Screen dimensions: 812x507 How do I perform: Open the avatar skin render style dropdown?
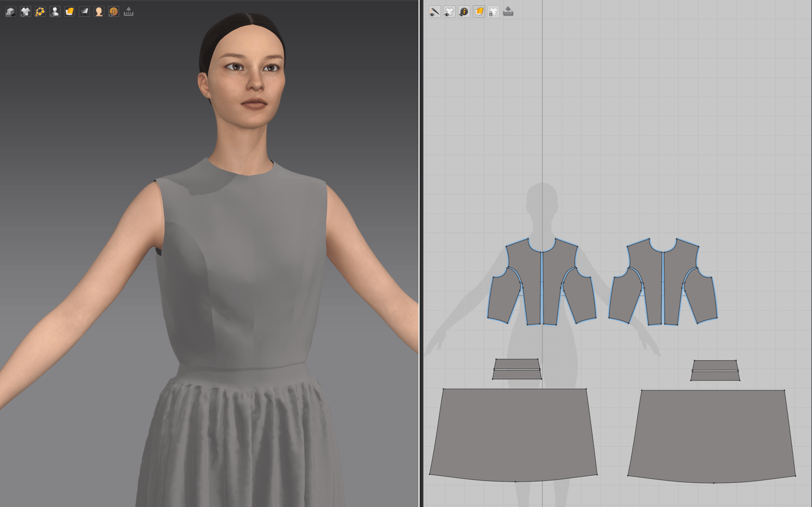(x=99, y=11)
